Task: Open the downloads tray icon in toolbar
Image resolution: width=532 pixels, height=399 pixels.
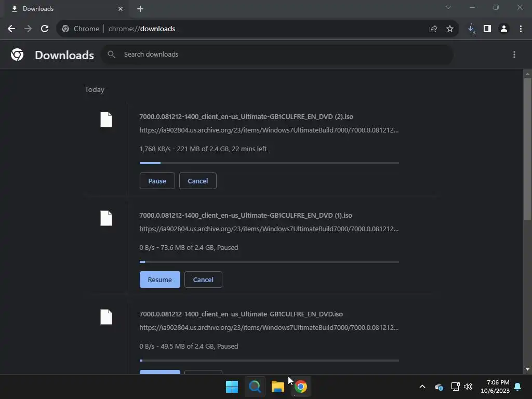Action: click(471, 29)
